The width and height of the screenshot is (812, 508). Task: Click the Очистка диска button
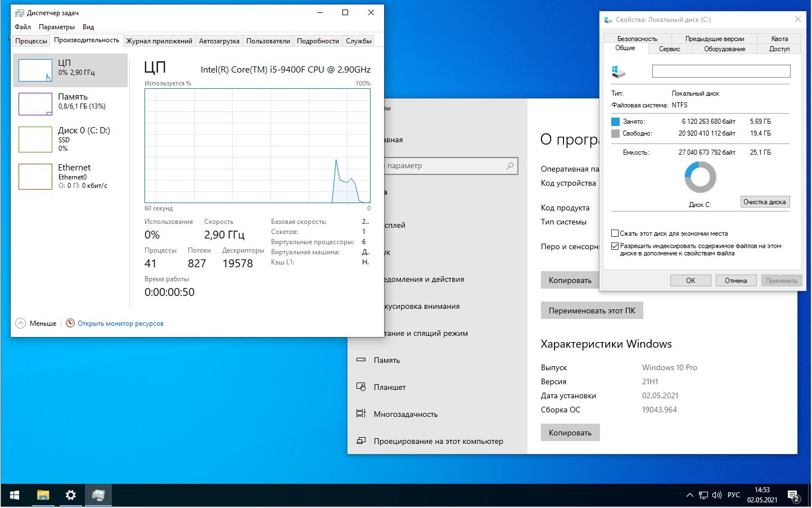coord(765,202)
